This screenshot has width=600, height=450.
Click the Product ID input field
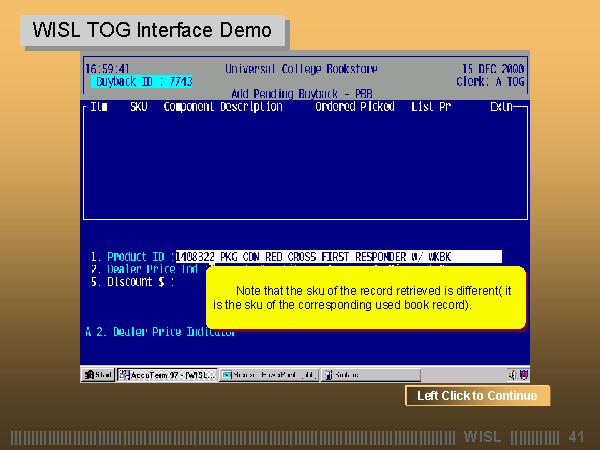click(x=338, y=257)
